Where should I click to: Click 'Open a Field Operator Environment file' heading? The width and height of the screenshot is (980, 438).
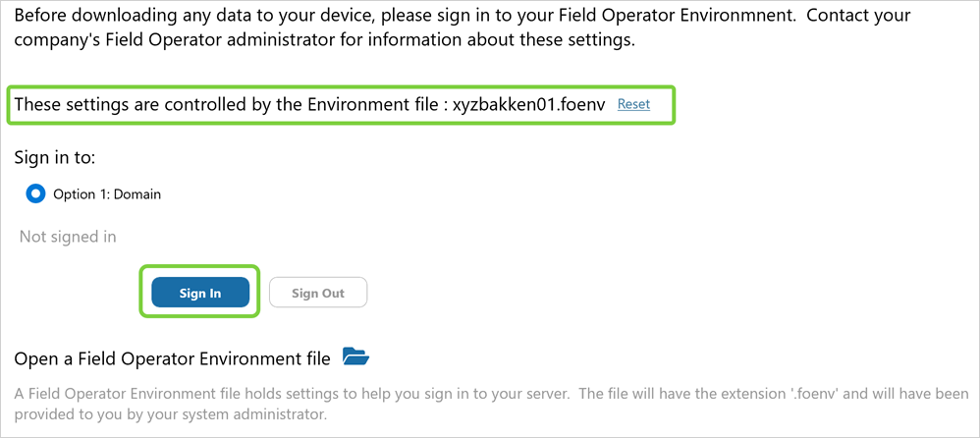click(172, 357)
